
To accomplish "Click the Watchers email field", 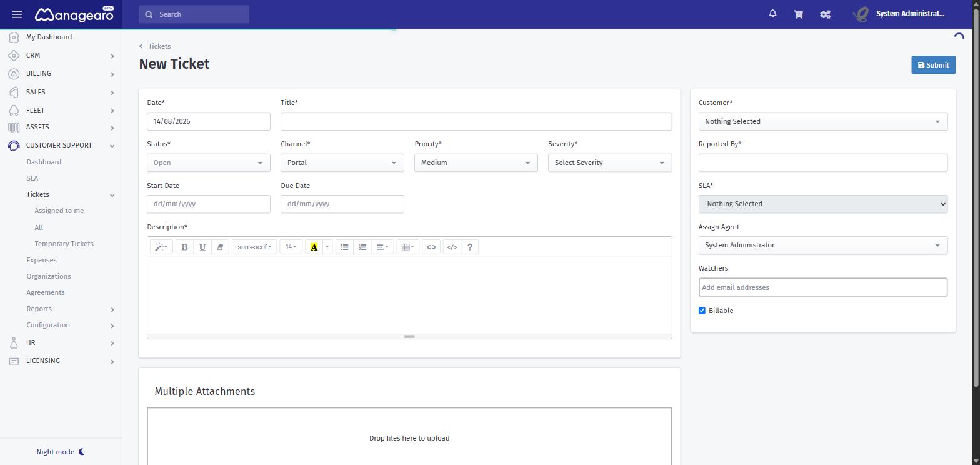I will tap(823, 287).
